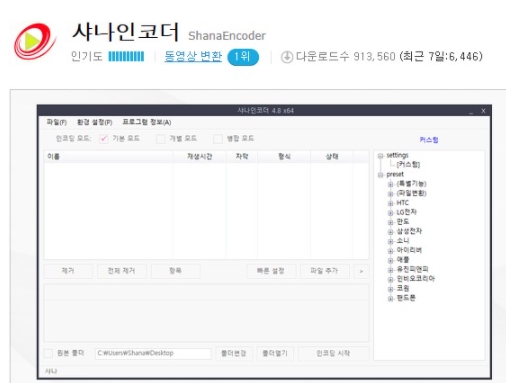Click the 상태 column header
The height and width of the screenshot is (383, 506).
pos(332,156)
